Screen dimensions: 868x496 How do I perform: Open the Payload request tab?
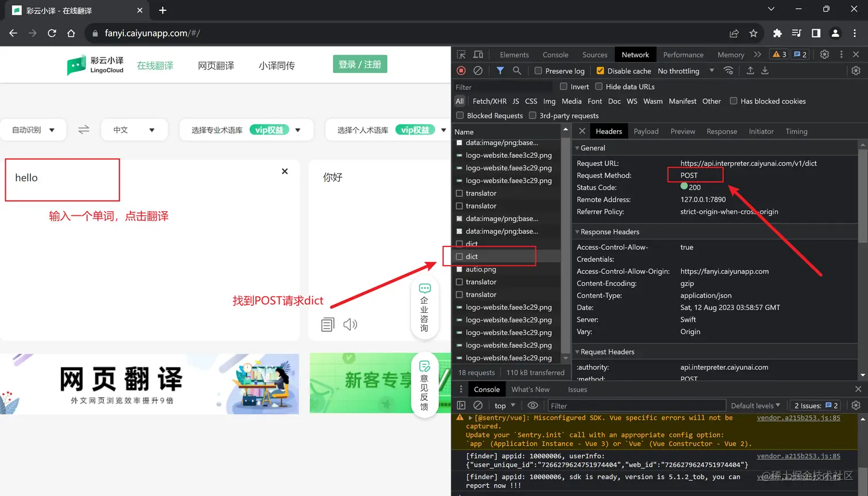[646, 131]
